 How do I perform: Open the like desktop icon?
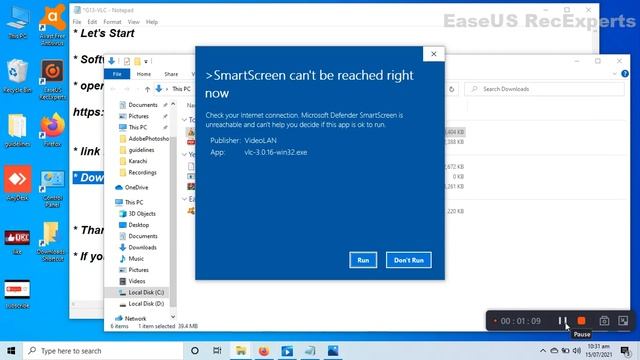(17, 242)
